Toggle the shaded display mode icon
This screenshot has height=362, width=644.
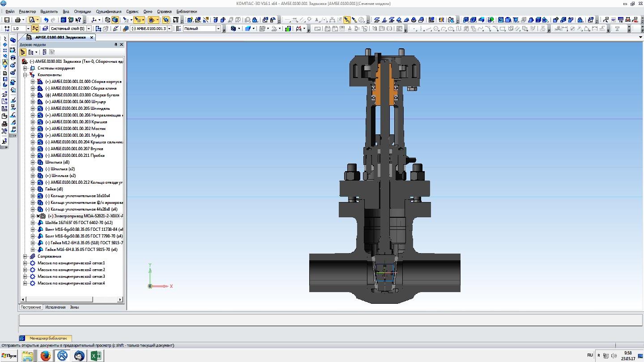[x=115, y=20]
